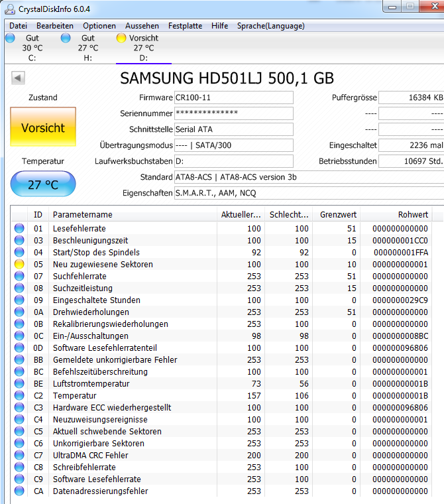Click the status icon for Neuzuweisungsereignisse

click(19, 419)
